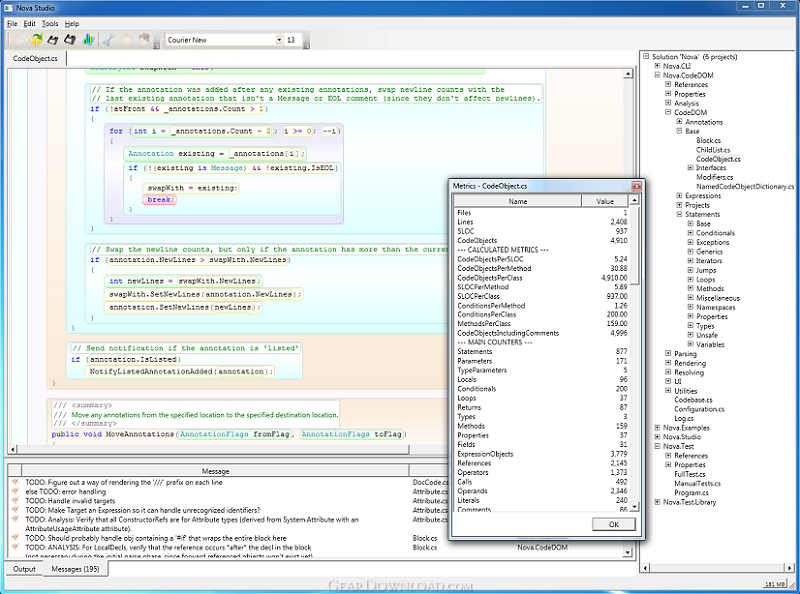
Task: Open the File menu
Action: 12,23
